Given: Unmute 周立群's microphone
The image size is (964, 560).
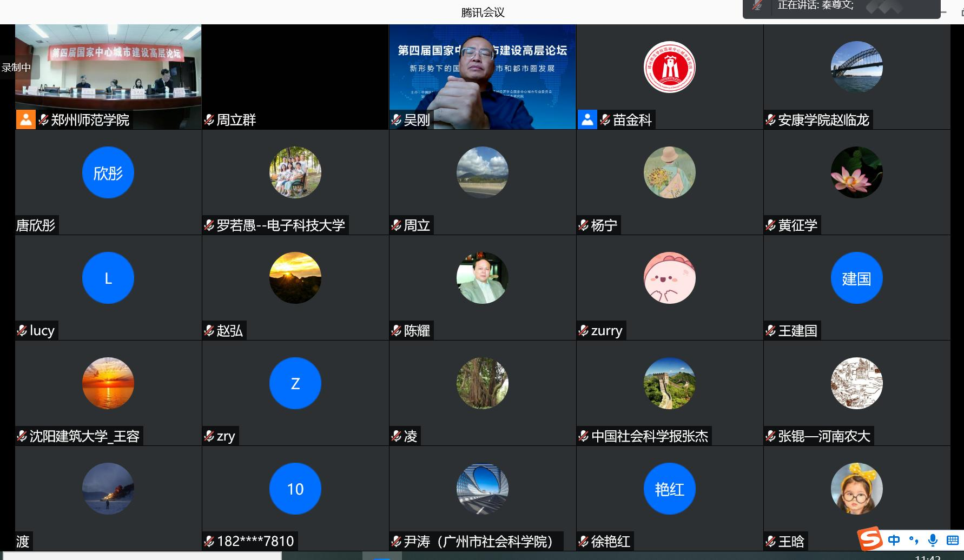Looking at the screenshot, I should coord(209,120).
